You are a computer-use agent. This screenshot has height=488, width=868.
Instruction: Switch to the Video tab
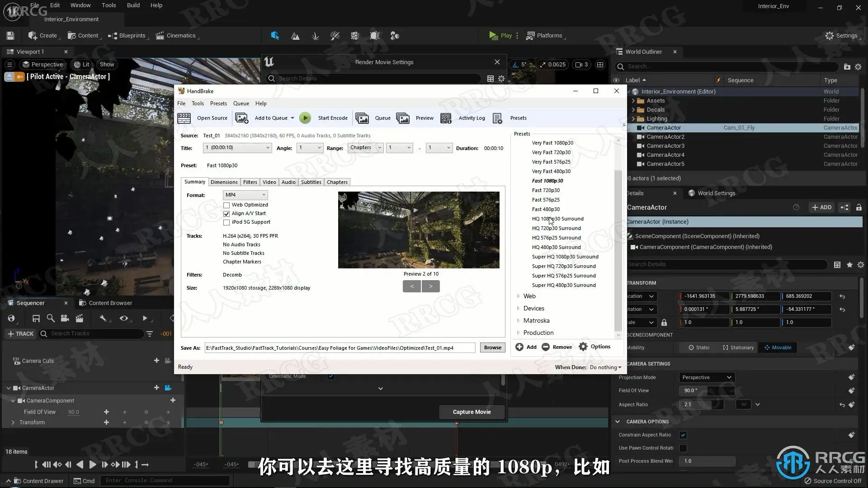(x=269, y=182)
